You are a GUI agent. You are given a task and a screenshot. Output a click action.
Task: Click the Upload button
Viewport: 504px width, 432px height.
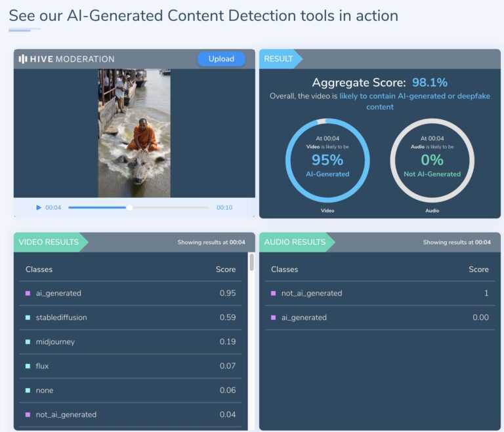(x=221, y=59)
